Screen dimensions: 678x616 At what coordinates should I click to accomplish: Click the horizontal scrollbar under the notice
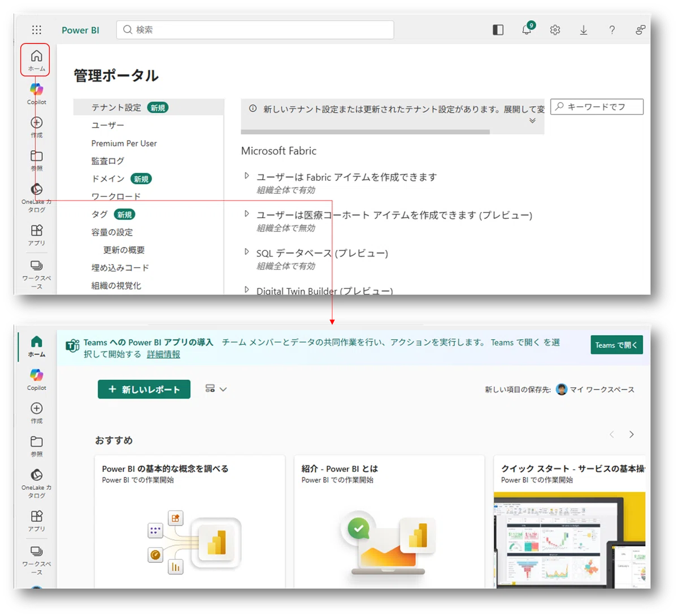tap(365, 132)
